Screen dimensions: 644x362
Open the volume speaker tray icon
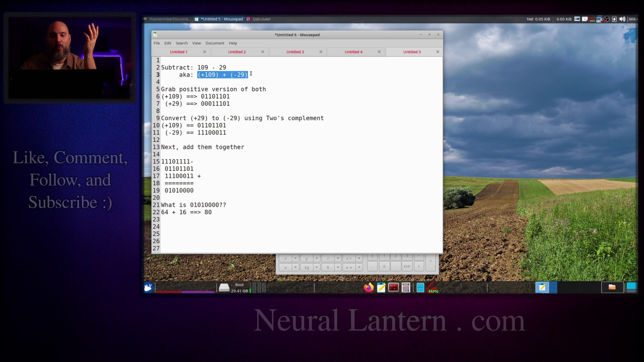pos(622,19)
